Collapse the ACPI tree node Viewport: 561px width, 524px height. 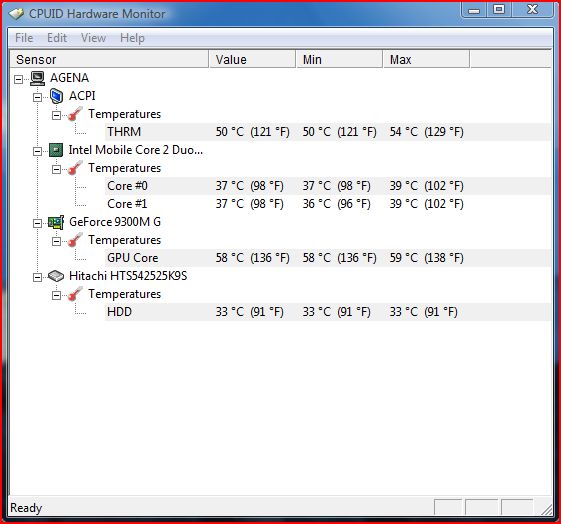(x=37, y=97)
